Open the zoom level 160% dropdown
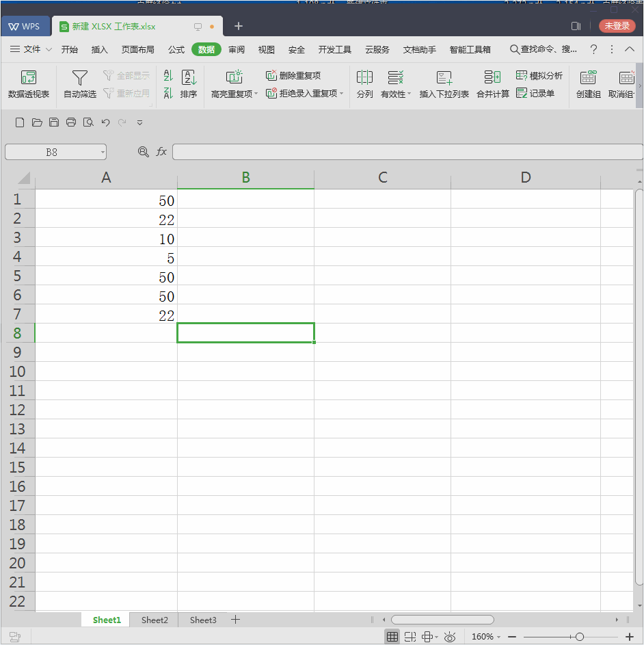 (x=498, y=637)
